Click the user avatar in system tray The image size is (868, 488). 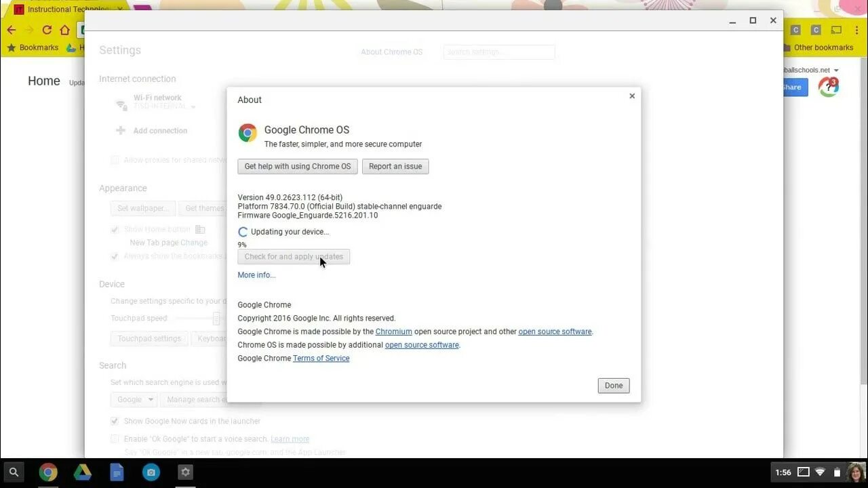coord(856,472)
